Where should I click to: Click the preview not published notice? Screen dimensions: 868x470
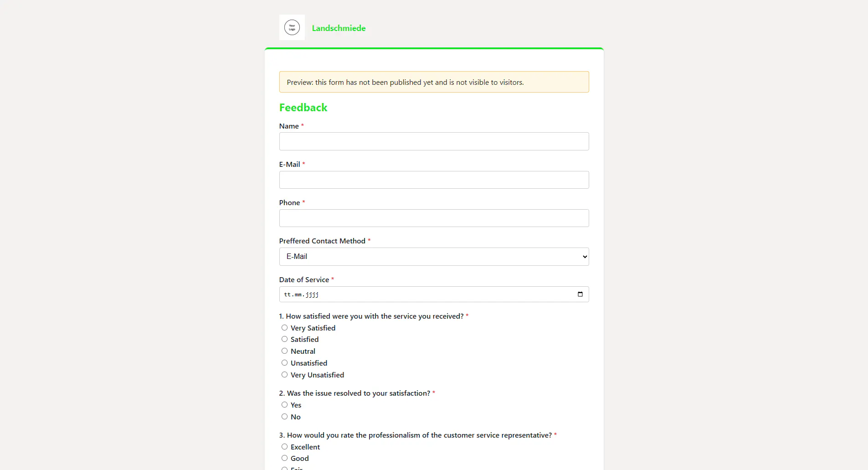pyautogui.click(x=434, y=82)
